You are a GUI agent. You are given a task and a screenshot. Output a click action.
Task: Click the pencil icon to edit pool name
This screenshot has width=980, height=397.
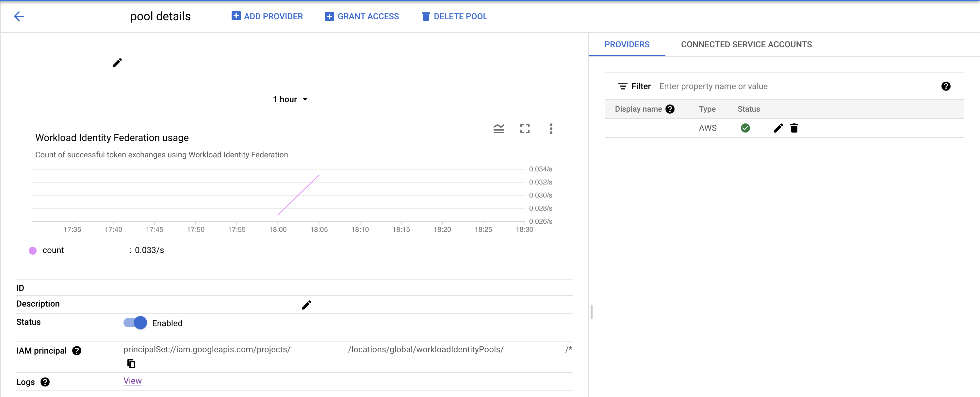point(117,63)
